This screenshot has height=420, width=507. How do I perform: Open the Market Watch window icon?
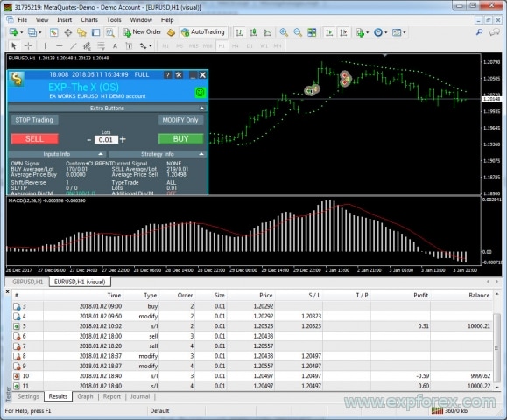click(53, 32)
